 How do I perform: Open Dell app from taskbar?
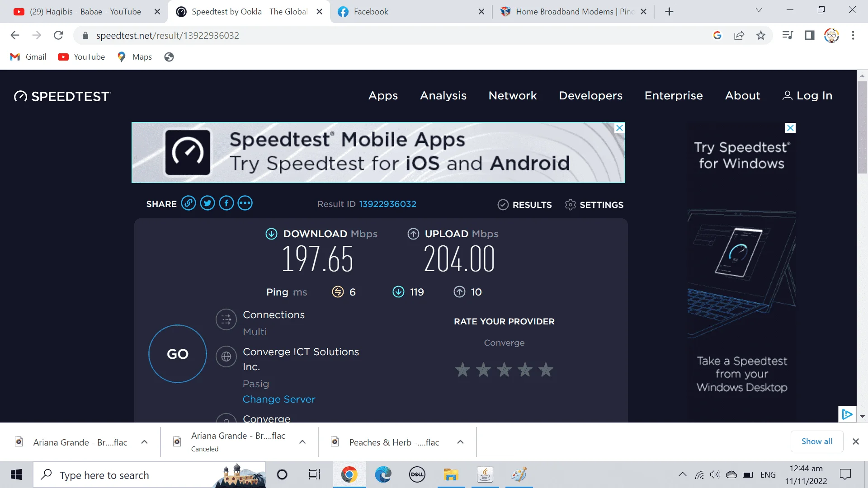coord(417,474)
